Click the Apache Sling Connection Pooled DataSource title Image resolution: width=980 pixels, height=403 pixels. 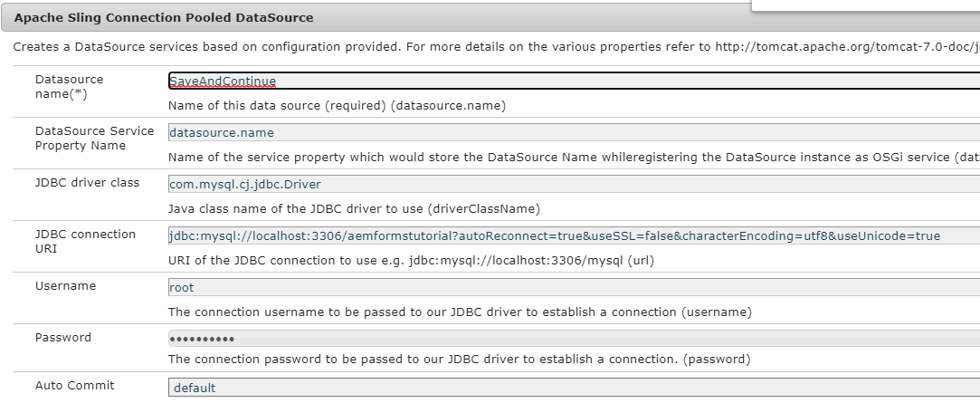164,17
